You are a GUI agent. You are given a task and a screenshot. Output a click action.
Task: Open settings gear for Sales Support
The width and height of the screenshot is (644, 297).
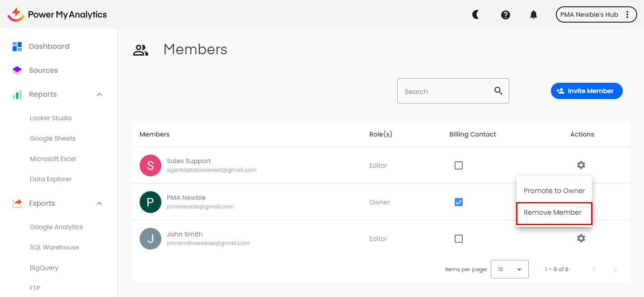tap(581, 165)
